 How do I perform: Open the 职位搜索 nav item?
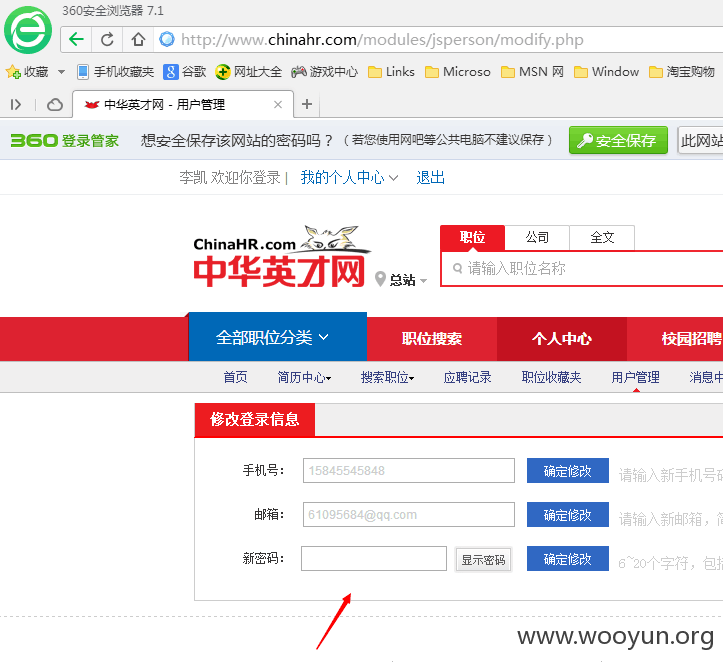432,339
